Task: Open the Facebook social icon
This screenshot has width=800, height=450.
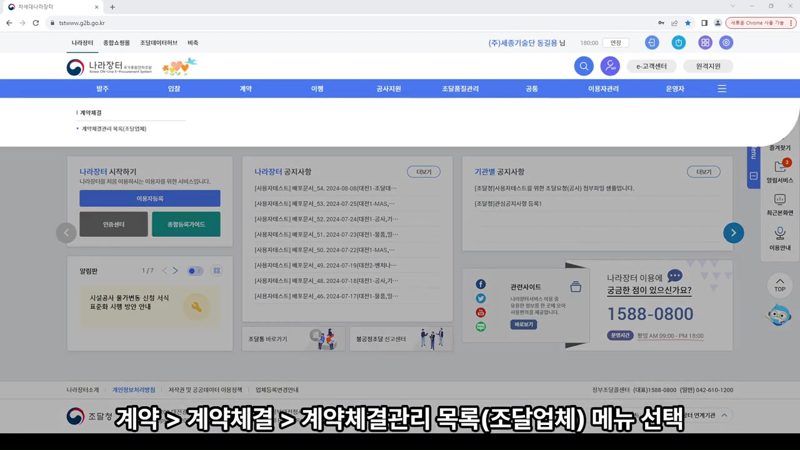Action: pos(481,284)
